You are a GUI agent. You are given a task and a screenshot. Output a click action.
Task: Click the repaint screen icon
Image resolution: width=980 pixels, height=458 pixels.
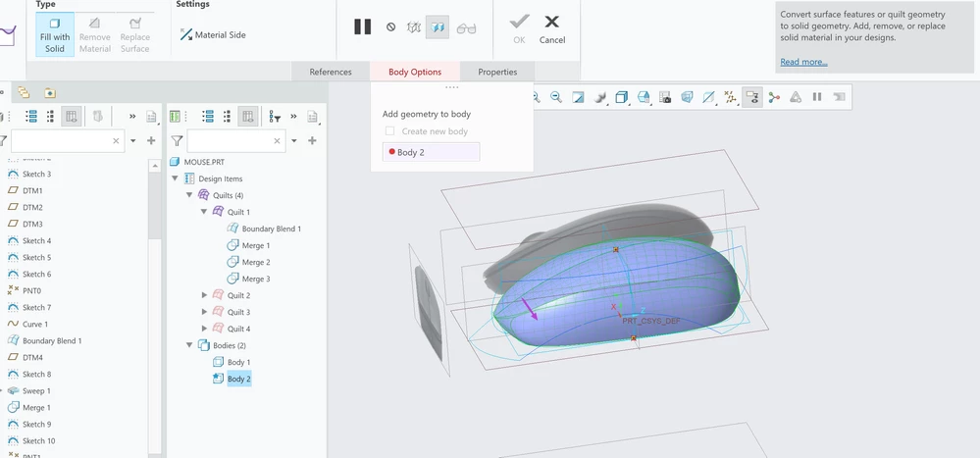pos(579,97)
